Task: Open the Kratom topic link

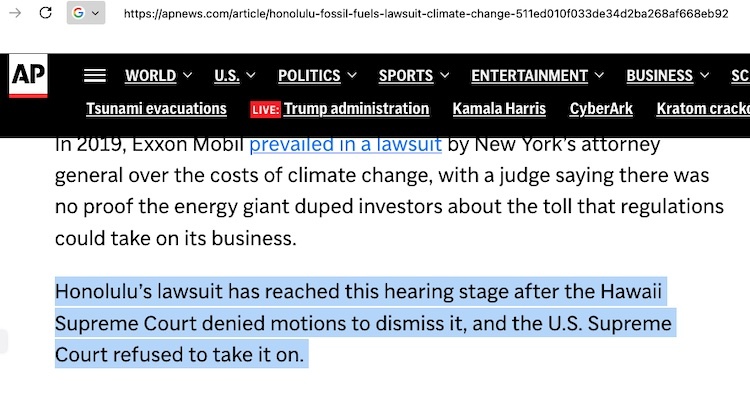Action: pyautogui.click(x=702, y=108)
